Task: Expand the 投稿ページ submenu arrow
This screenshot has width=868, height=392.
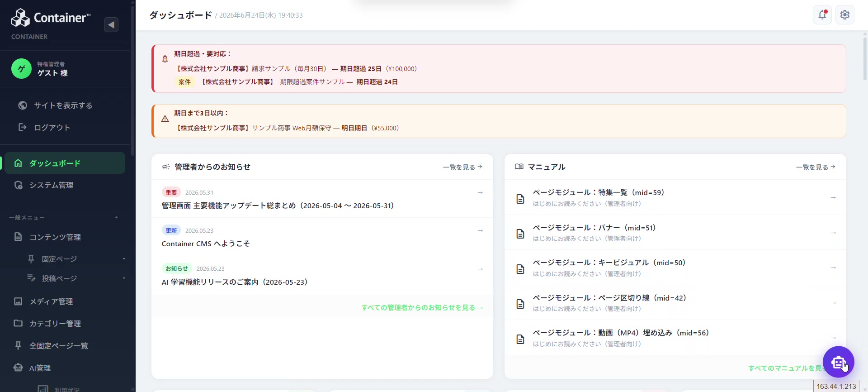Action: click(x=124, y=278)
